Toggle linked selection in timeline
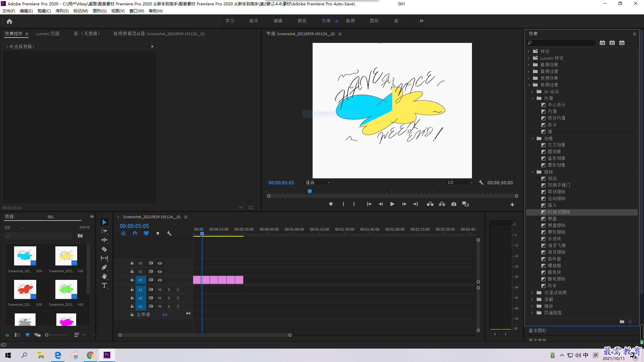 pos(146,233)
